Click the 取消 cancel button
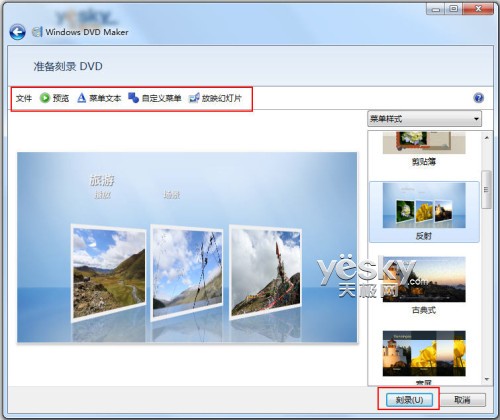The height and width of the screenshot is (420, 500). (462, 400)
